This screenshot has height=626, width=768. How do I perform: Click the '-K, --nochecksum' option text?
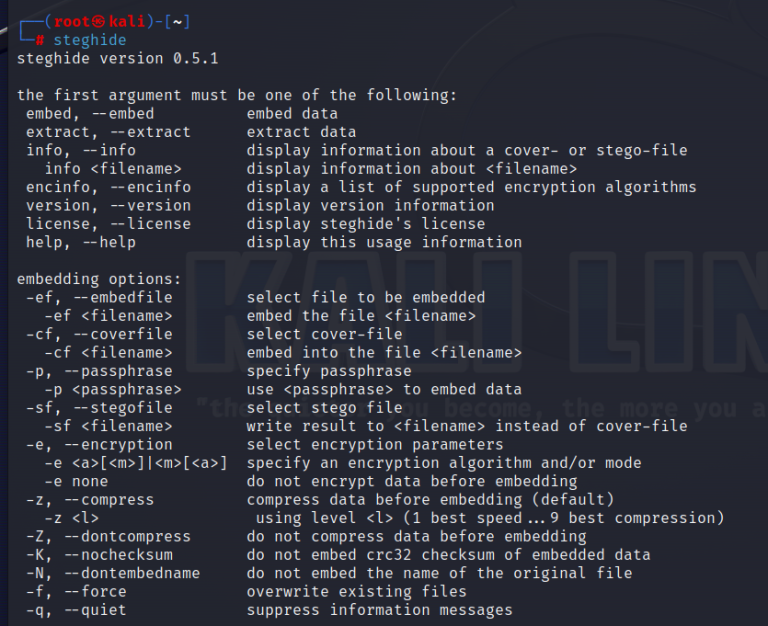point(99,555)
